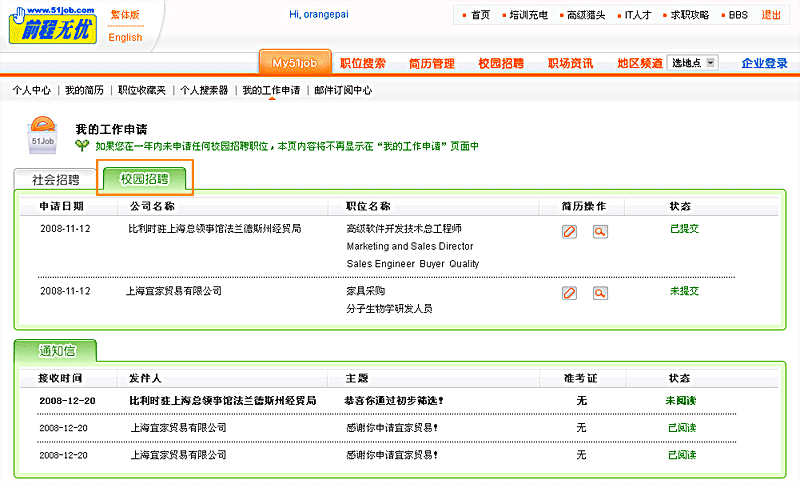Screen dimensions: 800x484
Task: Open 培训充电 top link
Action: pos(529,15)
